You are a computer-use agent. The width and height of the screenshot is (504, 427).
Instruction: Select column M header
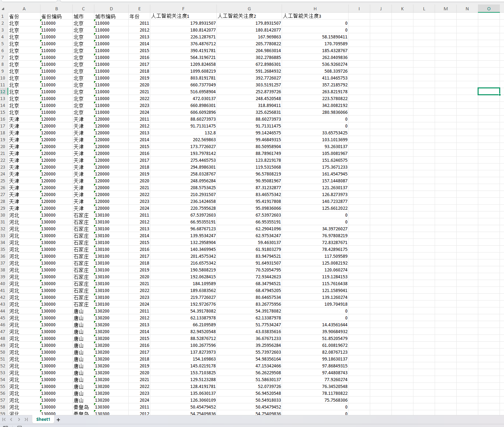coord(446,9)
